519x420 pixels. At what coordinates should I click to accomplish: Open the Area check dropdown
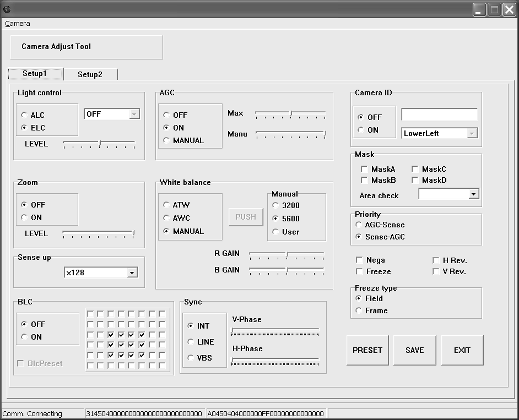pos(474,194)
